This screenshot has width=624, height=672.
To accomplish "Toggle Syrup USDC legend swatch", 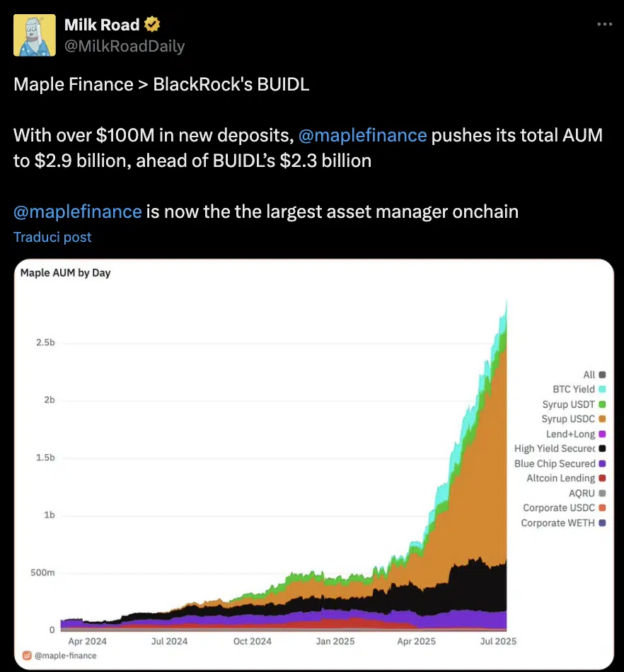I will click(602, 419).
